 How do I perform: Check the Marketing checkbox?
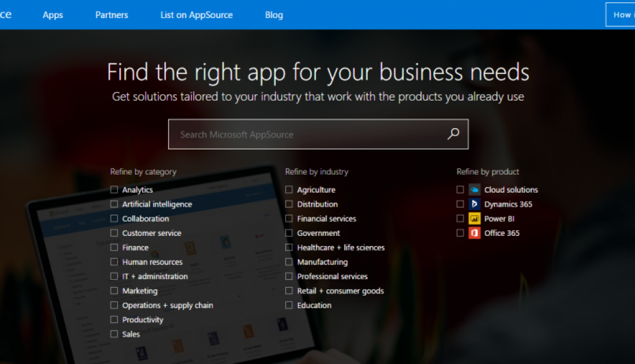click(114, 291)
